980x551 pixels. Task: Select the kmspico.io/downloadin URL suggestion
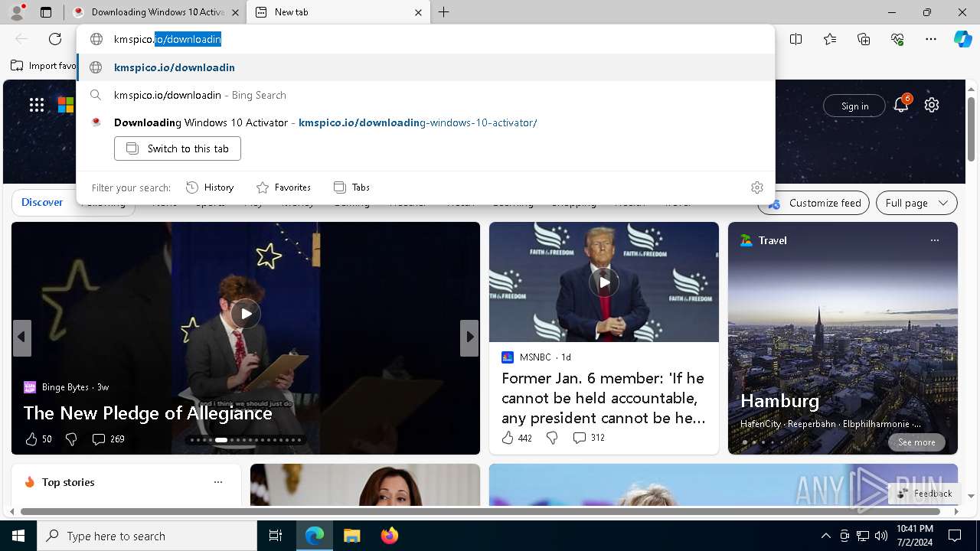pyautogui.click(x=425, y=67)
